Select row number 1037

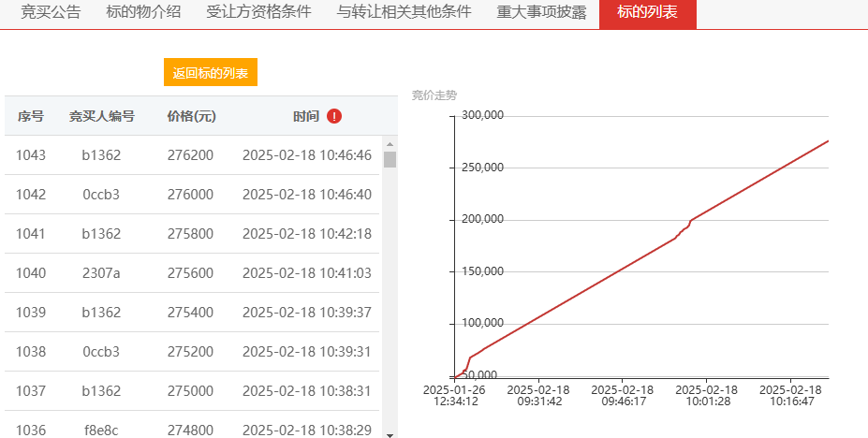31,391
